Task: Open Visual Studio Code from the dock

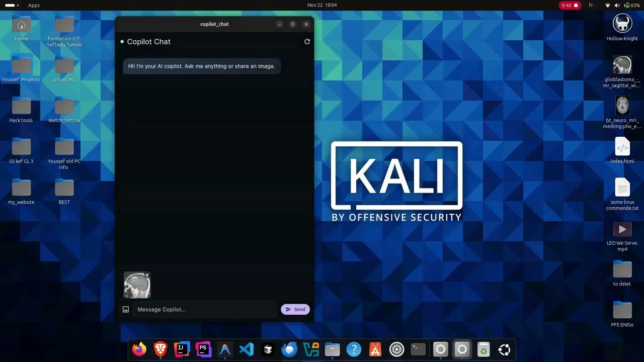Action: click(247, 349)
